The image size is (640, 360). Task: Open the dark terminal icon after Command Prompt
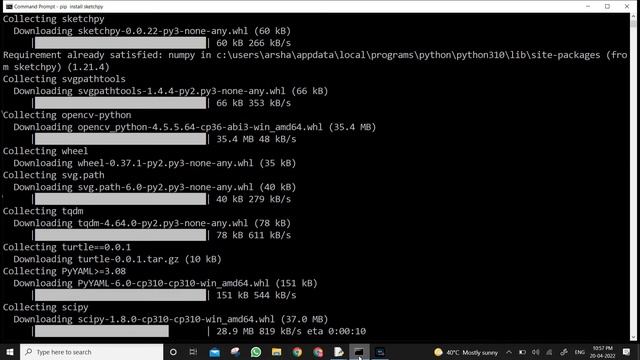point(380,352)
